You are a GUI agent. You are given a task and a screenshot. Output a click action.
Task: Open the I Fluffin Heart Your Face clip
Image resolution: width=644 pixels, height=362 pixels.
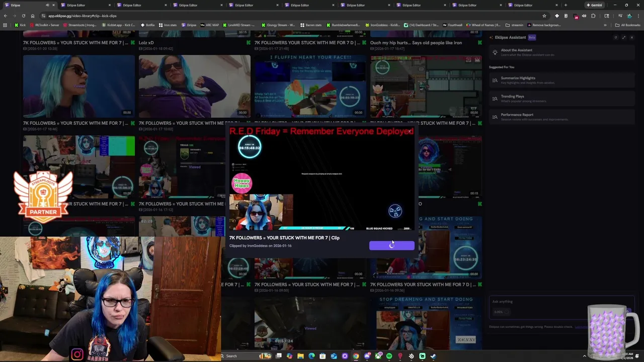click(310, 86)
